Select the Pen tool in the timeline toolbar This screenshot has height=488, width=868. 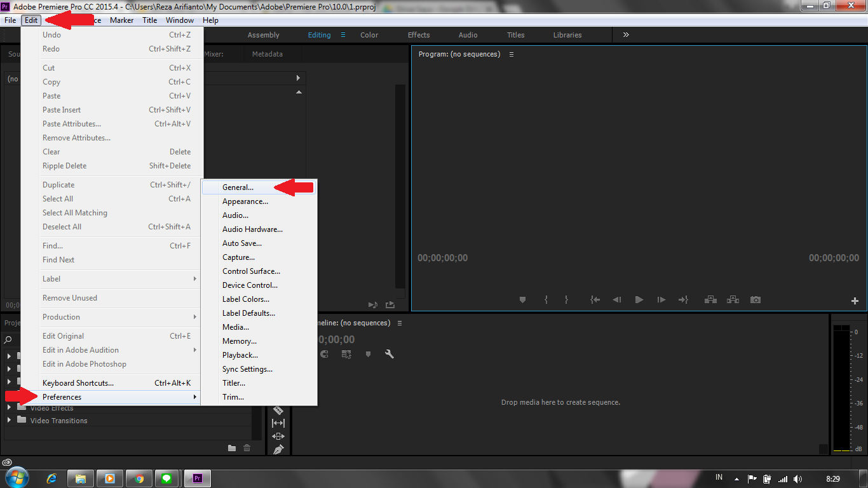[278, 449]
